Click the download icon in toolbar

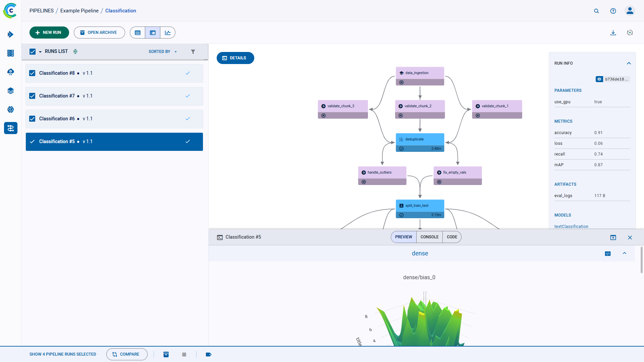coord(613,33)
